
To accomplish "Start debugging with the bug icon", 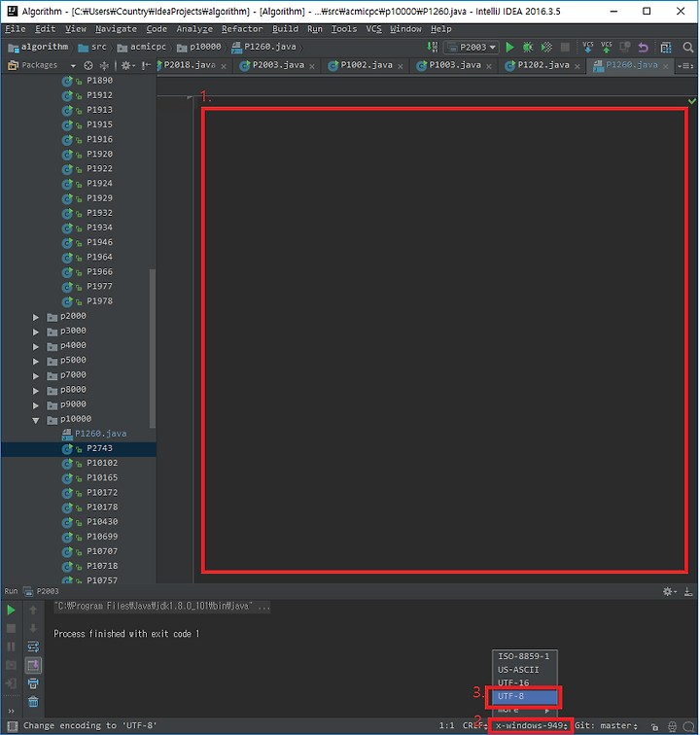I will (x=528, y=48).
